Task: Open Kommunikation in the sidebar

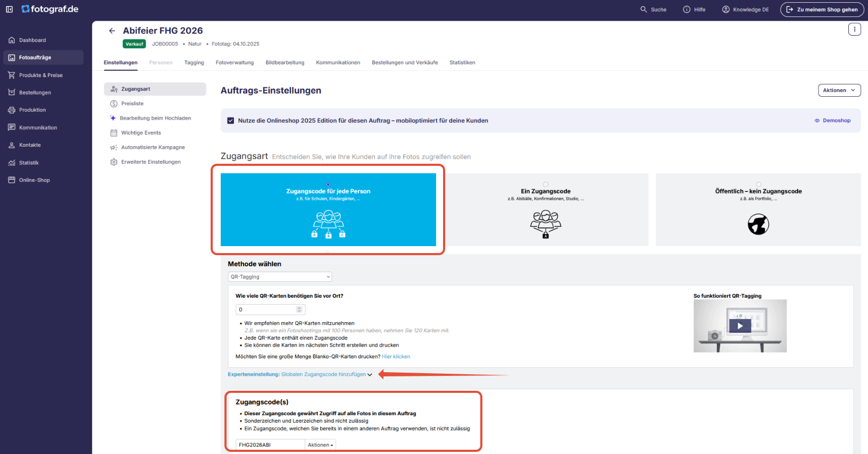Action: point(38,128)
